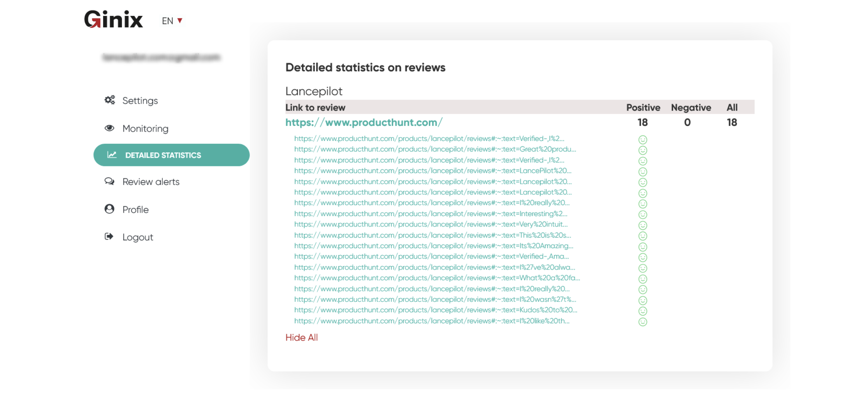Click smiley icon for the This%20is%20s review

(643, 236)
